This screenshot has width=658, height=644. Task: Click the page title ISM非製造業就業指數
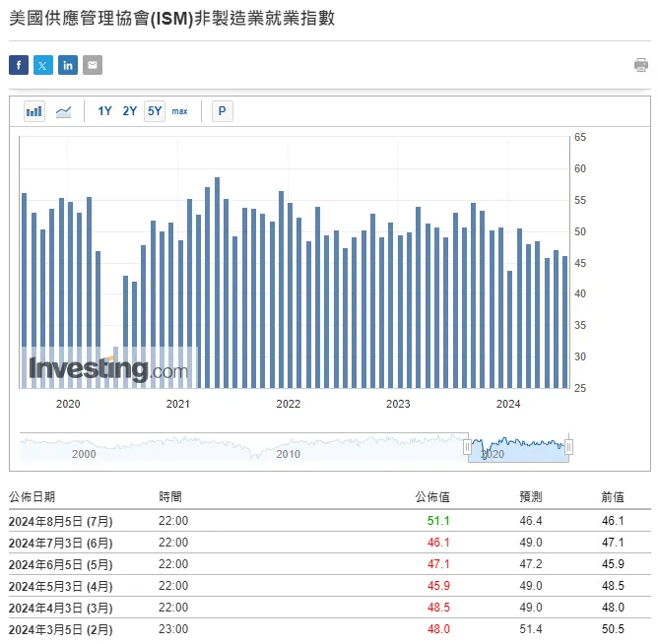point(171,19)
